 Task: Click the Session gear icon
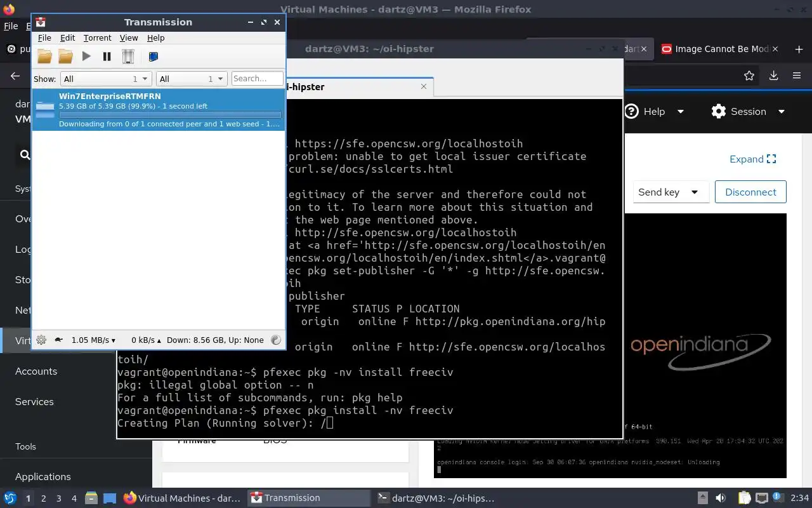coord(718,112)
